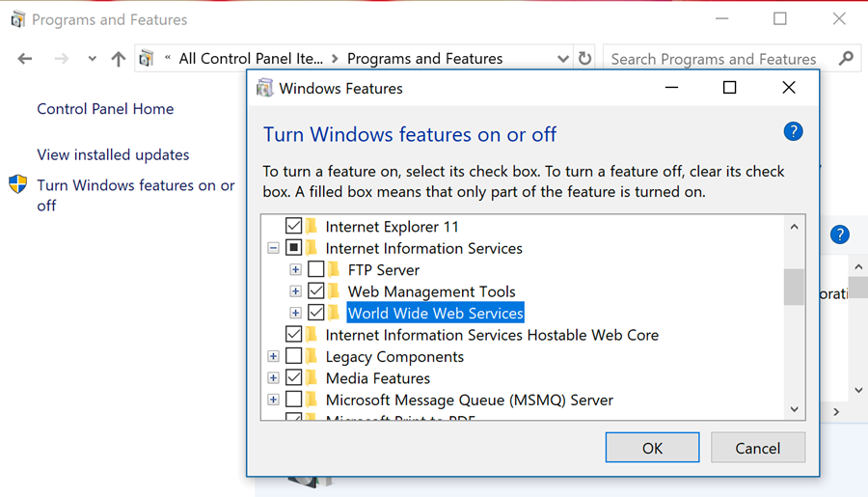This screenshot has width=868, height=497.
Task: Select Web Management Tools tree item
Action: (431, 291)
